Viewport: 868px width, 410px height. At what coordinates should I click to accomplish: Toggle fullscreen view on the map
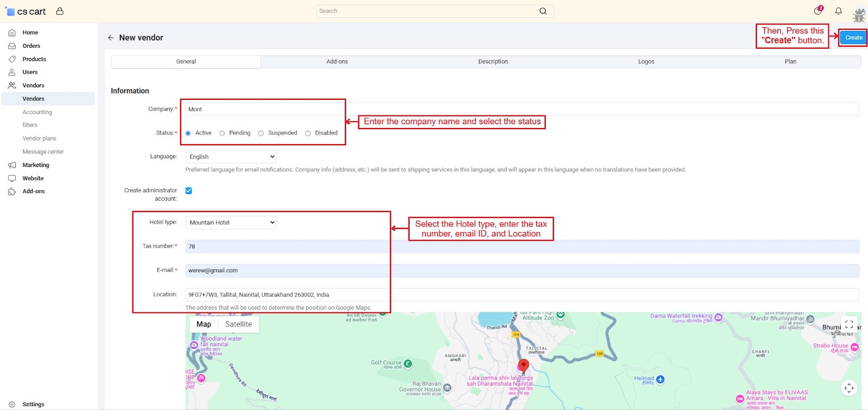(849, 324)
